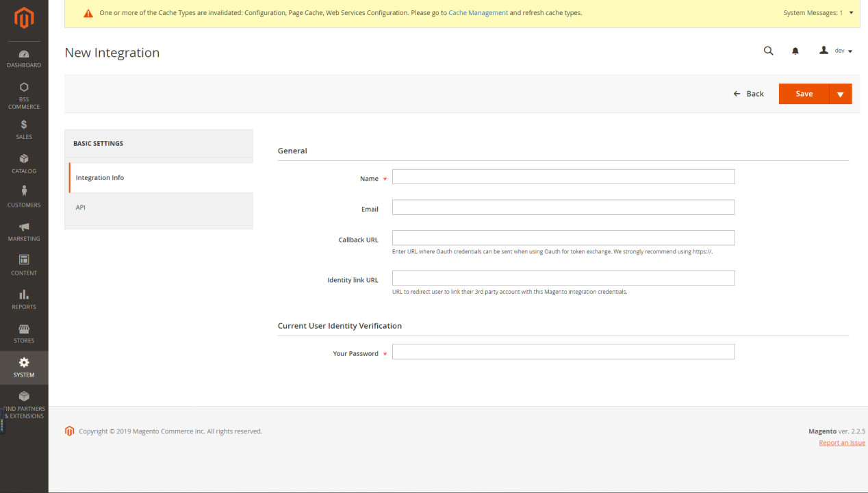Click the Magento logo icon

(24, 18)
